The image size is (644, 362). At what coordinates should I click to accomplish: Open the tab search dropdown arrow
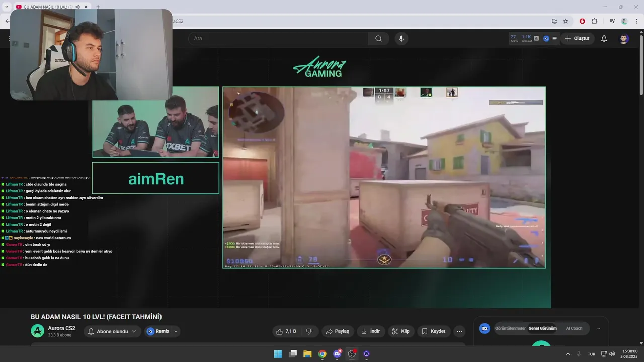click(7, 7)
